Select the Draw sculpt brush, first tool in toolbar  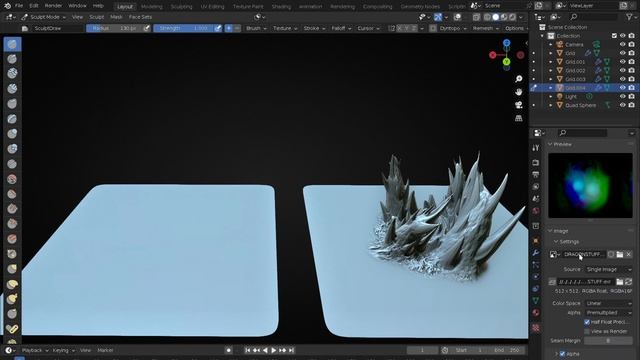pyautogui.click(x=12, y=44)
